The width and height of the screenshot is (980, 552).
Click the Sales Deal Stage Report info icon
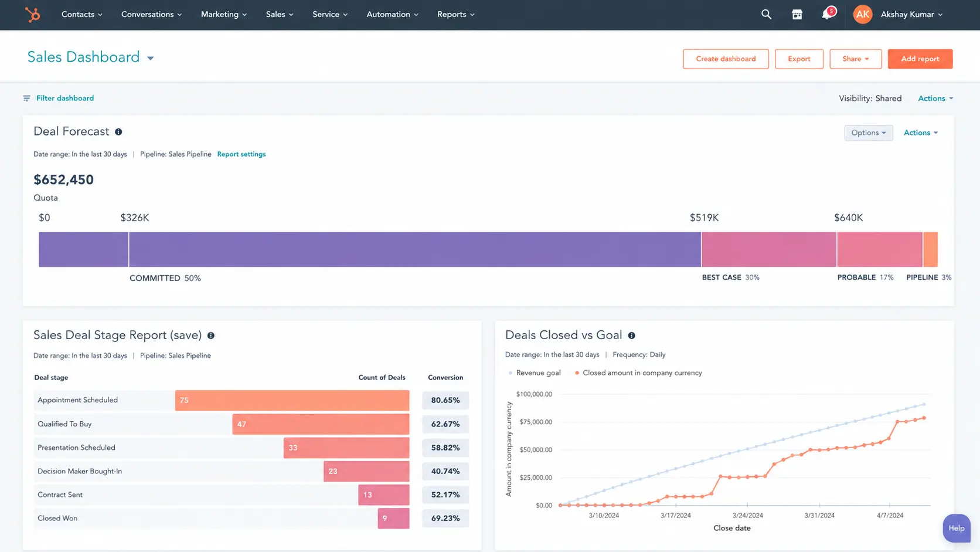point(211,336)
